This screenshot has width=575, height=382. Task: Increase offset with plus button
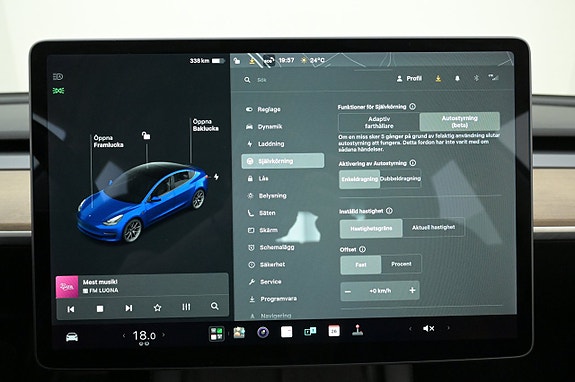point(412,290)
